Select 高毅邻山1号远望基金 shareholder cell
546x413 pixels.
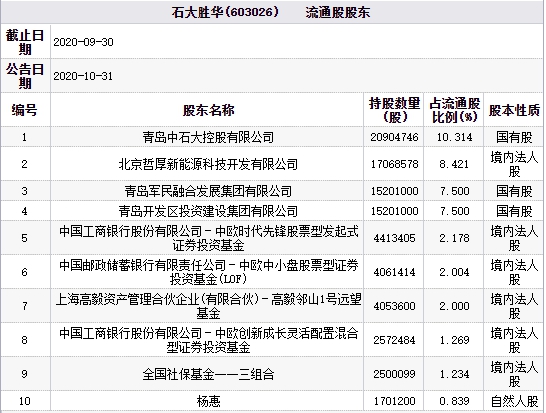[208, 306]
